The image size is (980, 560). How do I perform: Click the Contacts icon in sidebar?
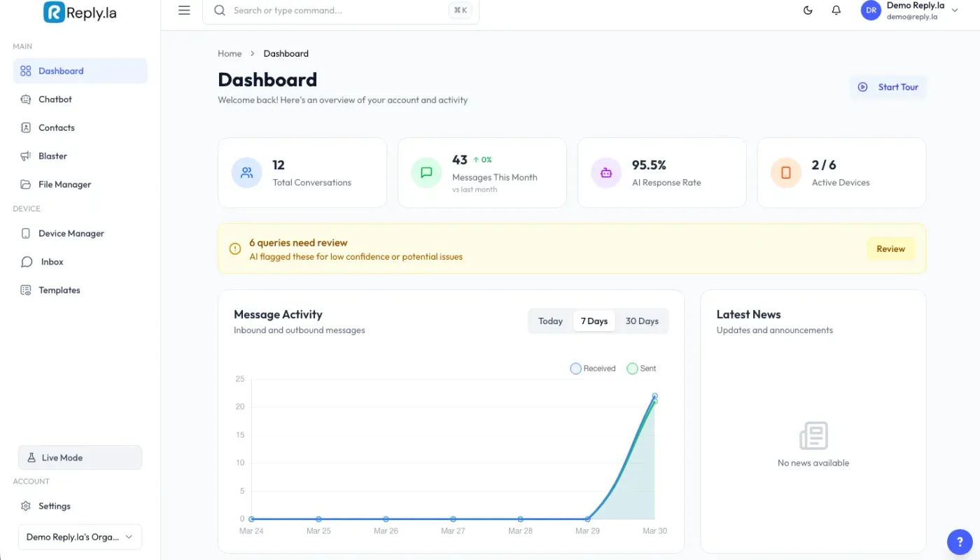click(26, 127)
